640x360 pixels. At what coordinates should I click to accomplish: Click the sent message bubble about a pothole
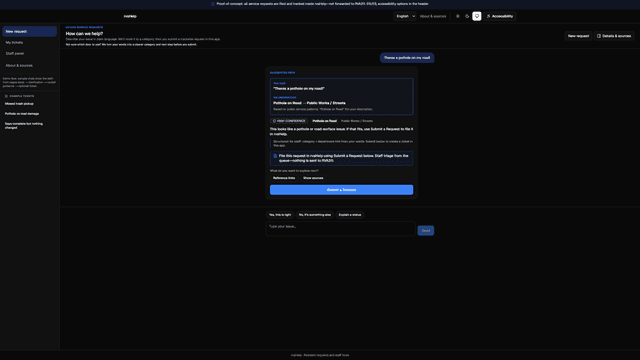tap(407, 58)
